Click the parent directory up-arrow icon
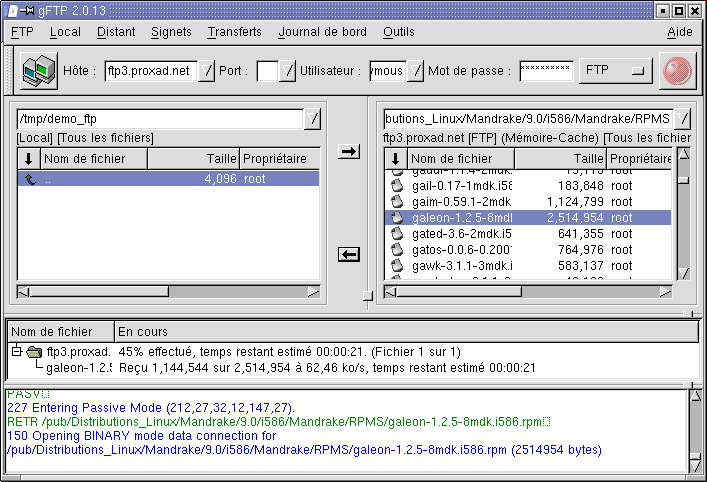This screenshot has width=707, height=482. (30, 179)
